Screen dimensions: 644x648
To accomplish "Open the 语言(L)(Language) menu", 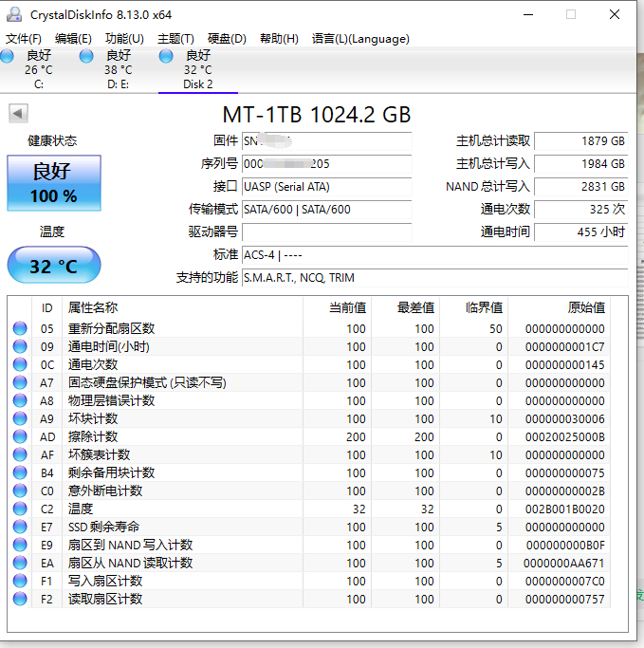I will tap(360, 39).
